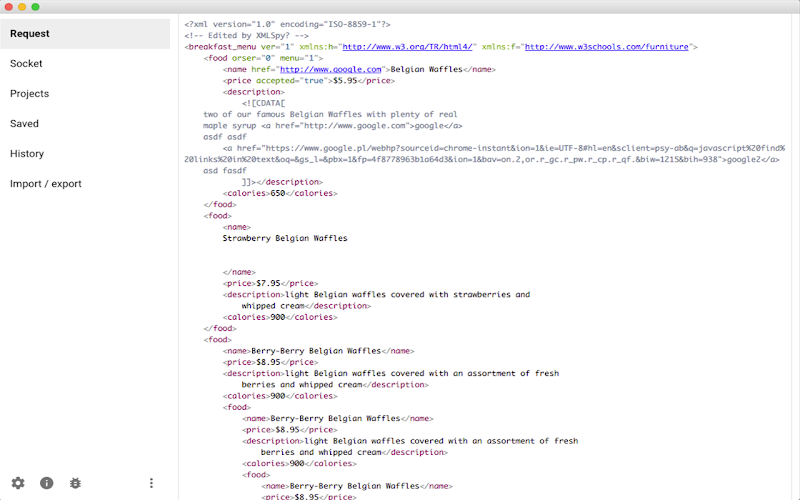Click the "asdf asdf" text line
Screen dimensions: 800x500
click(224, 137)
